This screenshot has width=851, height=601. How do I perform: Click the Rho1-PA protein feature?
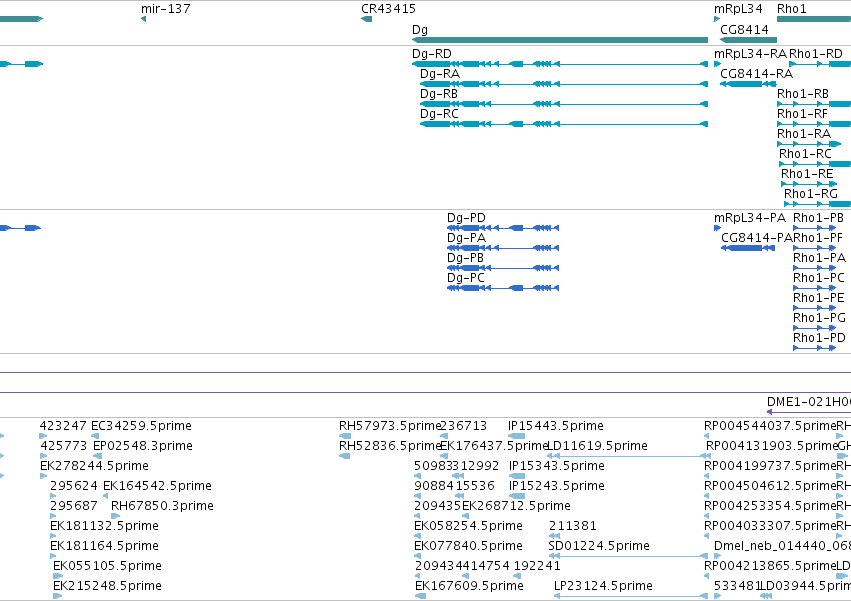[x=815, y=268]
